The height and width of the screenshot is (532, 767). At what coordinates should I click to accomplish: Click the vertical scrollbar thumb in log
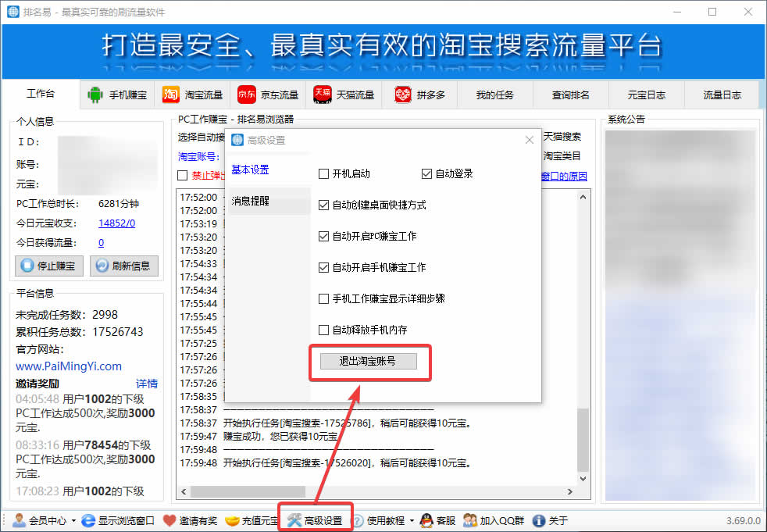[x=583, y=440]
